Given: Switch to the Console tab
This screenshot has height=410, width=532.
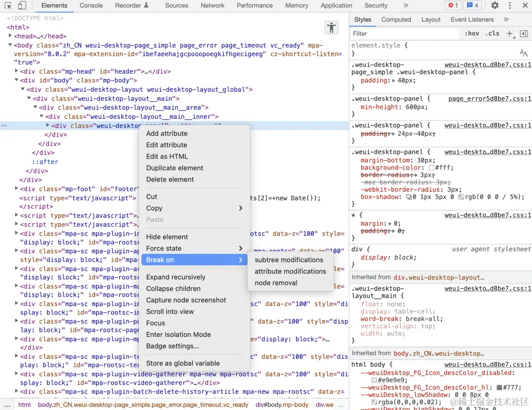Looking at the screenshot, I should (91, 5).
